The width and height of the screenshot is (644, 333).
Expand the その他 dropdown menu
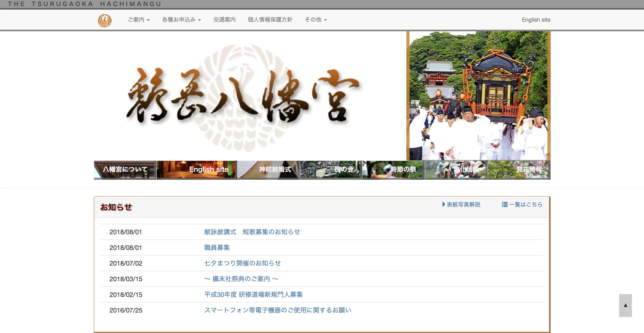click(316, 19)
